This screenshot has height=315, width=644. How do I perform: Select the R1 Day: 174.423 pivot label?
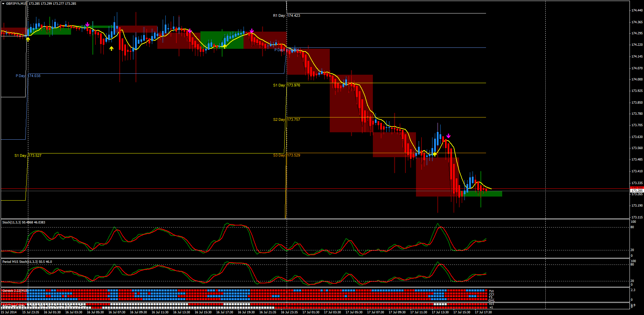click(x=286, y=15)
